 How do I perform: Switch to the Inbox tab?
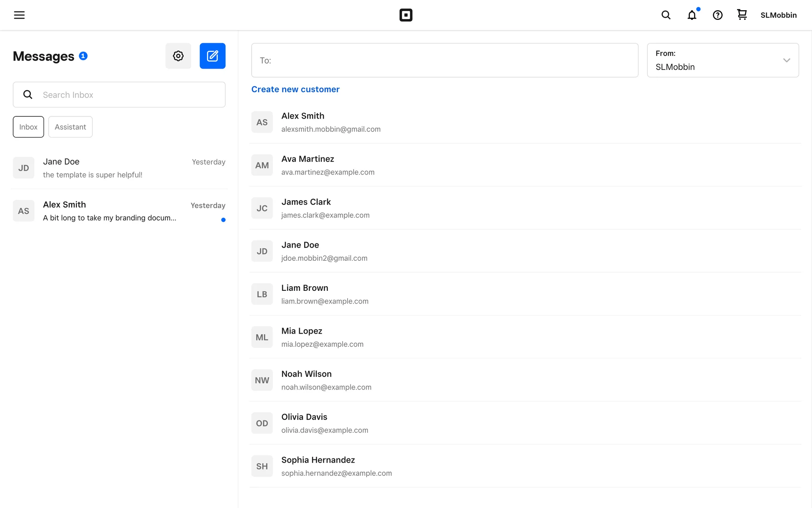[28, 127]
